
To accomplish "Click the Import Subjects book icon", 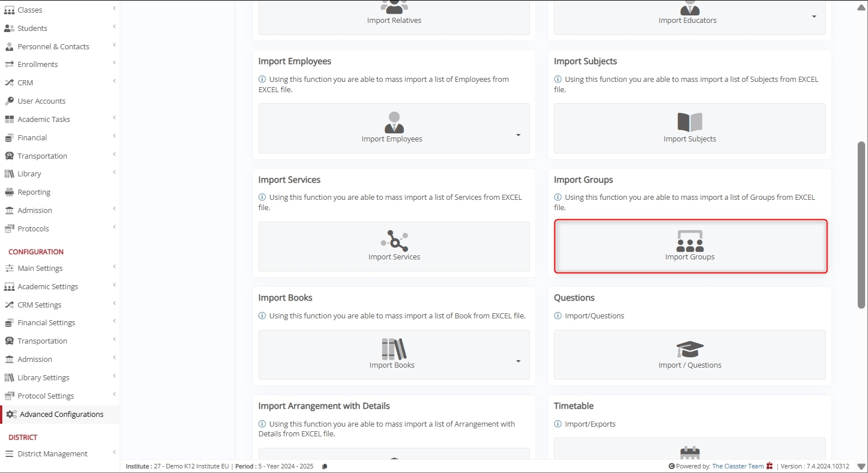I will (x=689, y=122).
